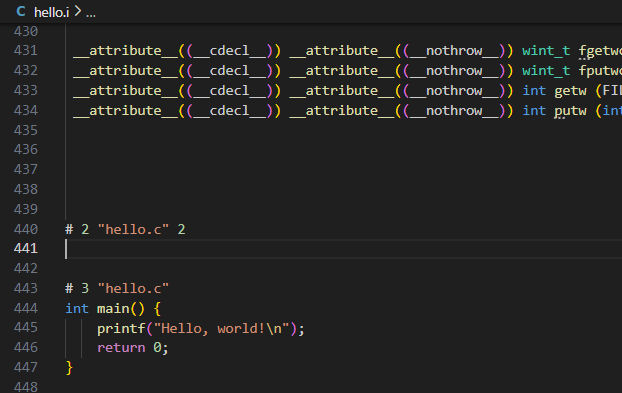Select line number 431 in gutter

tap(26, 51)
